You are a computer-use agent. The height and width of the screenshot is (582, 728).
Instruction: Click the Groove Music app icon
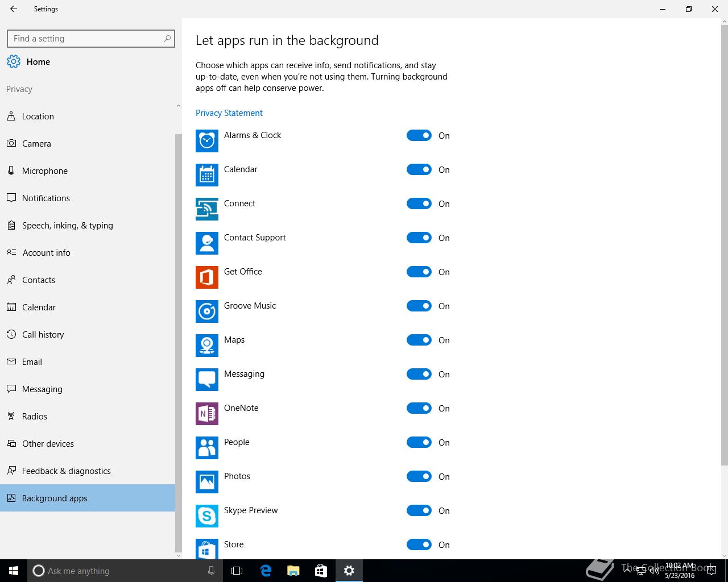pos(206,311)
